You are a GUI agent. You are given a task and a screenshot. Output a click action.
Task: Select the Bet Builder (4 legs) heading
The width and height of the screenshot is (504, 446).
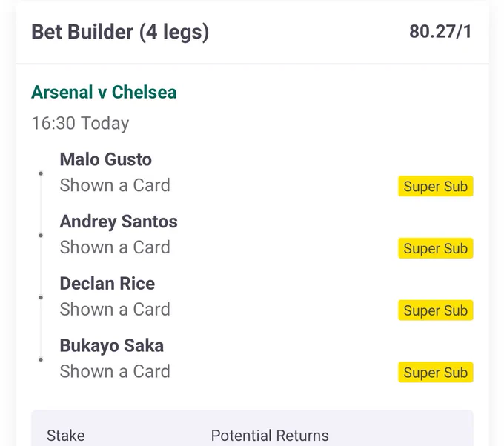coord(120,32)
